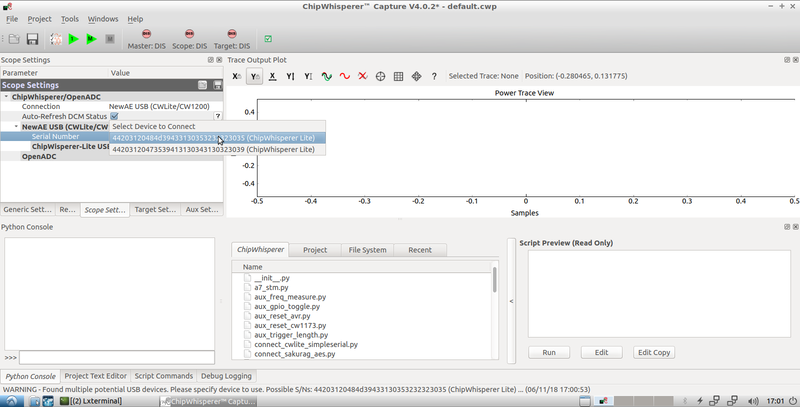Select the Serial Number parameter row
This screenshot has height=407, width=800.
tap(55, 136)
